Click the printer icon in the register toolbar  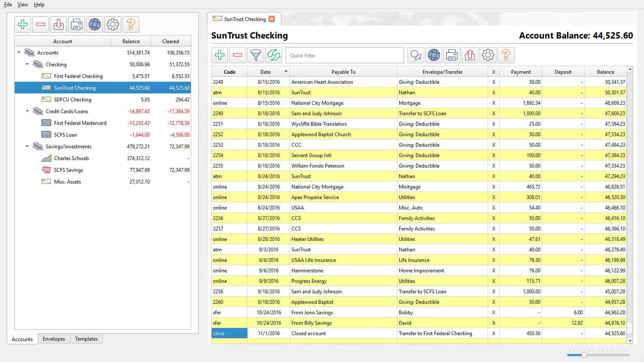[x=452, y=55]
